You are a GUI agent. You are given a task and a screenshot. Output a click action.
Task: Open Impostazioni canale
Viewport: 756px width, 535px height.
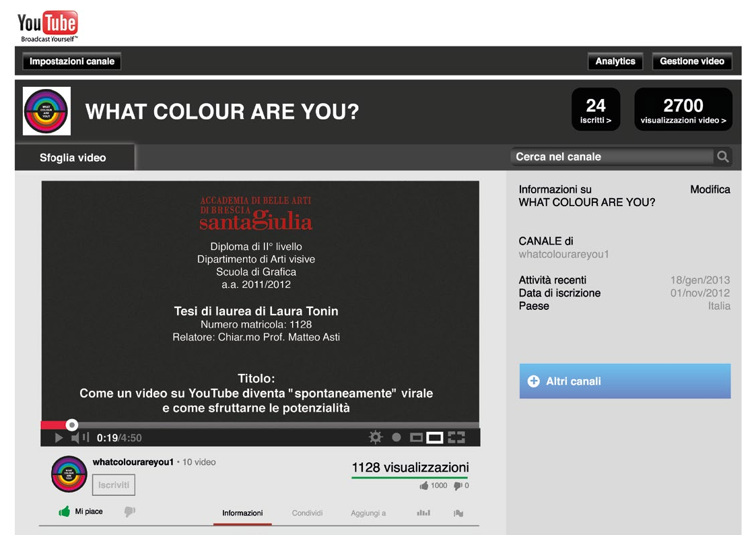tap(72, 61)
